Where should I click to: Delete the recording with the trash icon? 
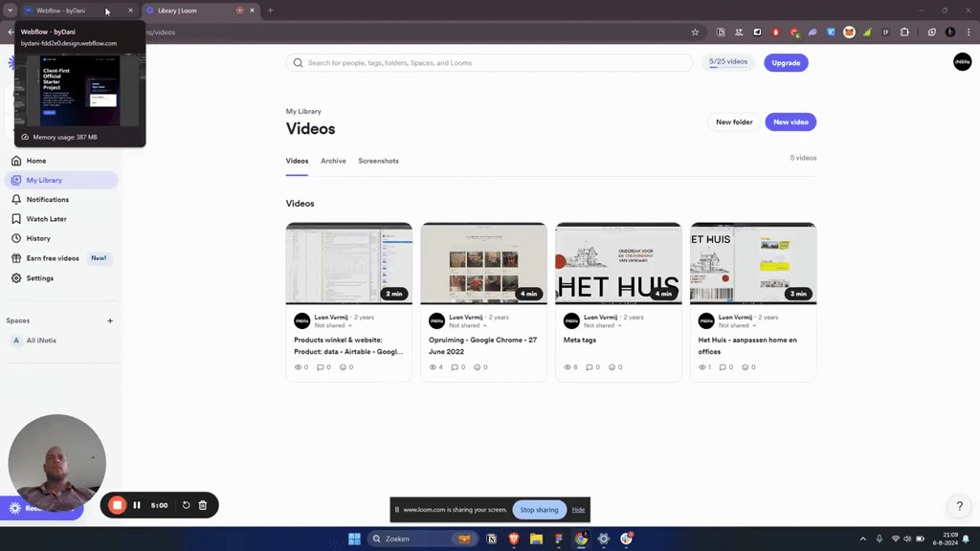pos(203,505)
